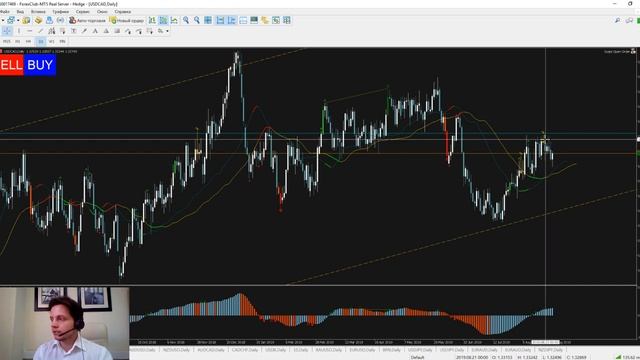
Task: Select the triangle shape tool
Action: pos(106,31)
